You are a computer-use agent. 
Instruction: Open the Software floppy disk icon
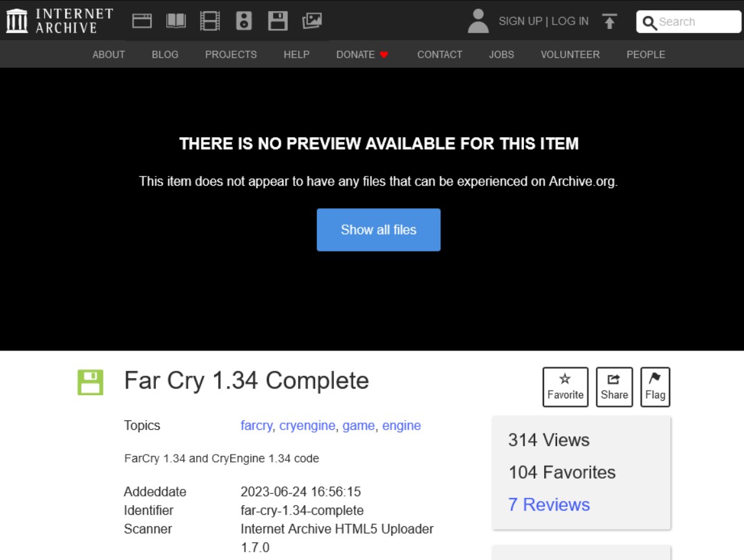tap(278, 21)
